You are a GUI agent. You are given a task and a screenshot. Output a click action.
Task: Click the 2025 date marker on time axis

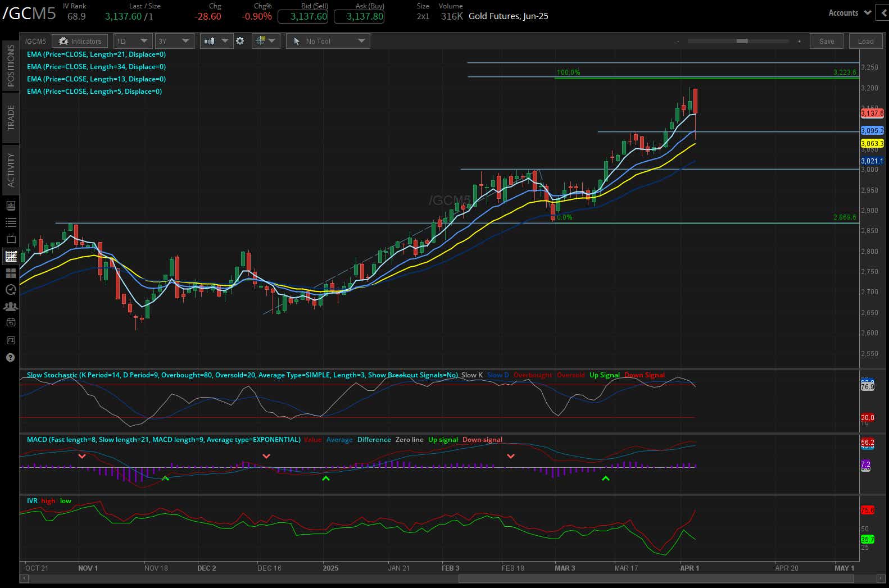click(x=330, y=568)
